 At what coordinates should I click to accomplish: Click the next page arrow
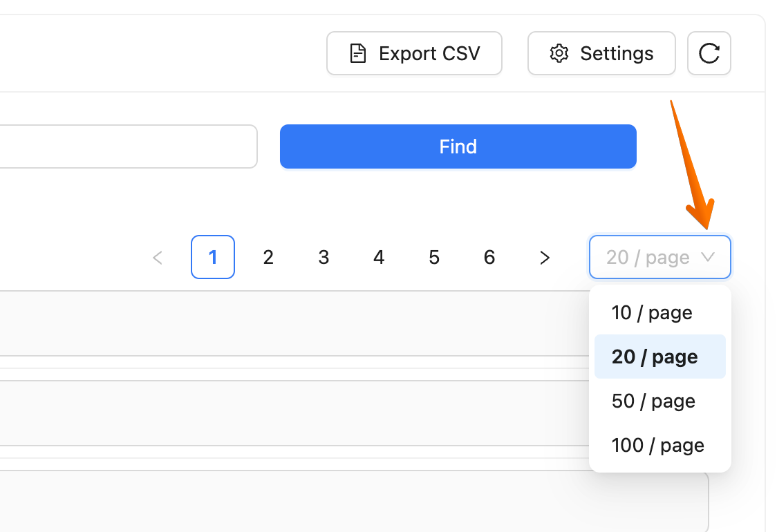(545, 257)
